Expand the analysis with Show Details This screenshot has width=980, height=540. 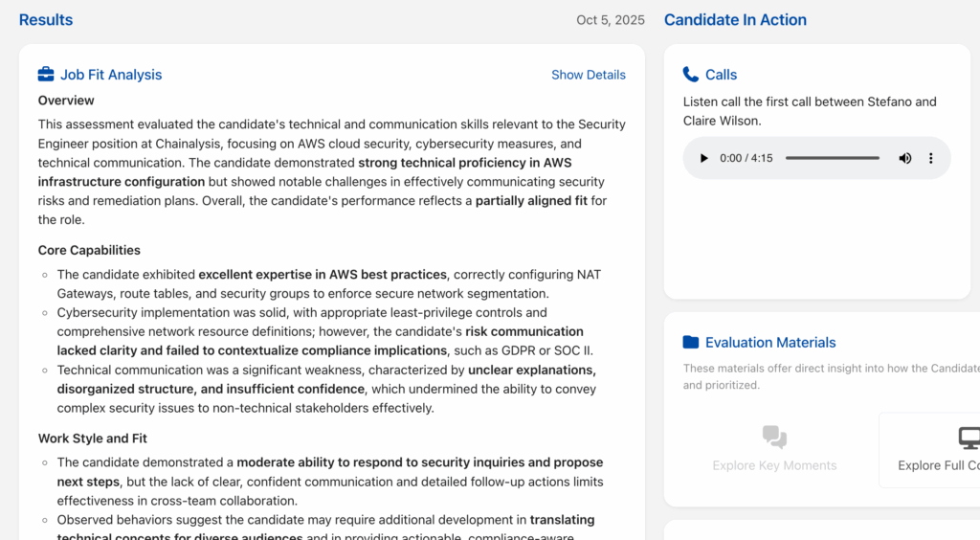pyautogui.click(x=588, y=75)
